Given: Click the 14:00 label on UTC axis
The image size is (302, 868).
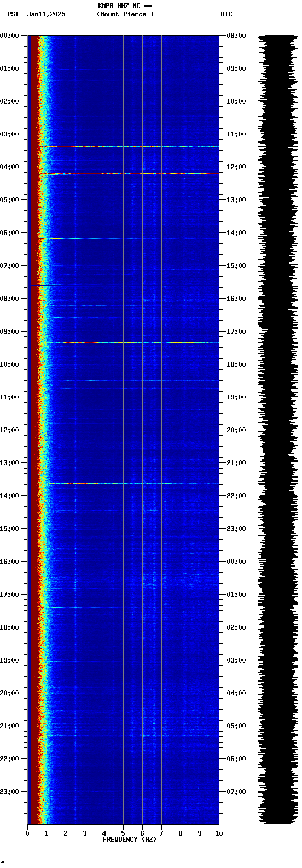Looking at the screenshot, I should (236, 233).
